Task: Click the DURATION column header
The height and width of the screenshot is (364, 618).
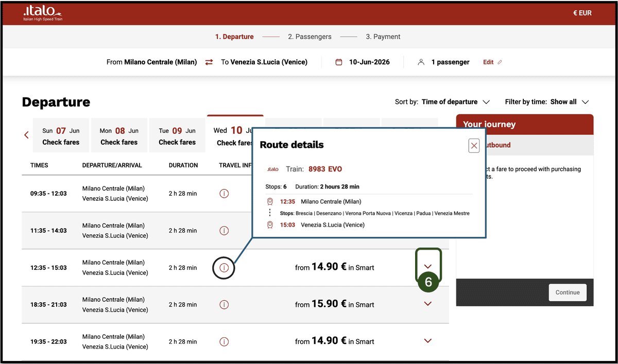Action: (183, 165)
